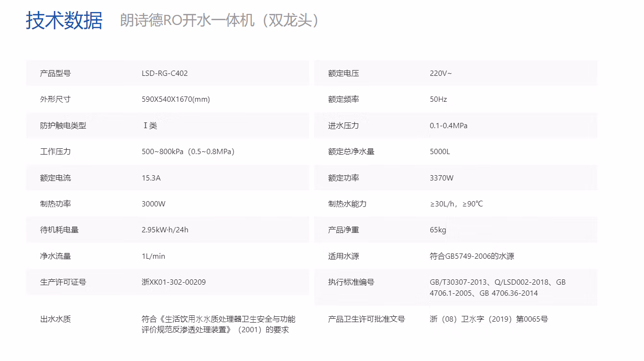Select the 50Hz value
This screenshot has width=644, height=361.
[438, 99]
